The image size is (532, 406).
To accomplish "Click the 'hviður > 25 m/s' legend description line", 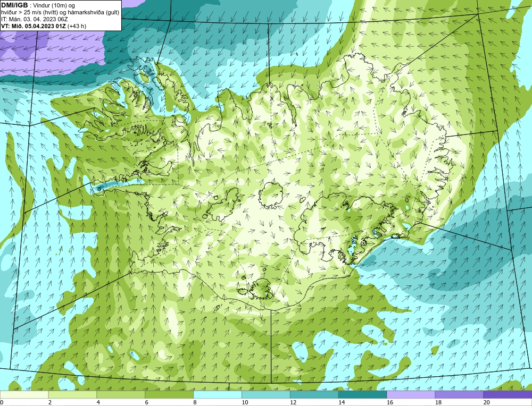I will coord(60,13).
